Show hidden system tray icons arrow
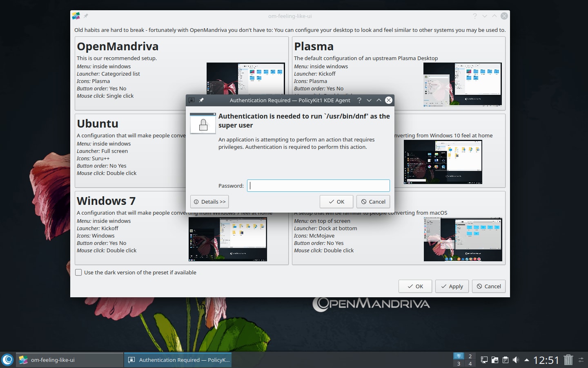Screen dimensions: 588x368 click(x=527, y=360)
